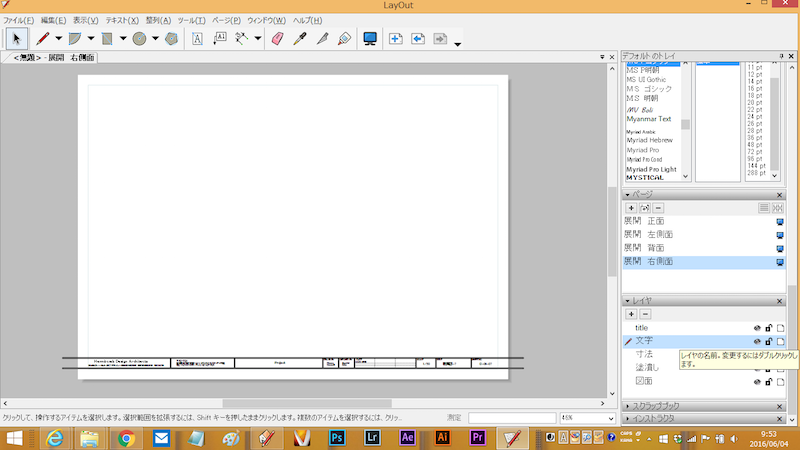This screenshot has height=450, width=800.
Task: Select the red Line drawing tool
Action: (42, 39)
